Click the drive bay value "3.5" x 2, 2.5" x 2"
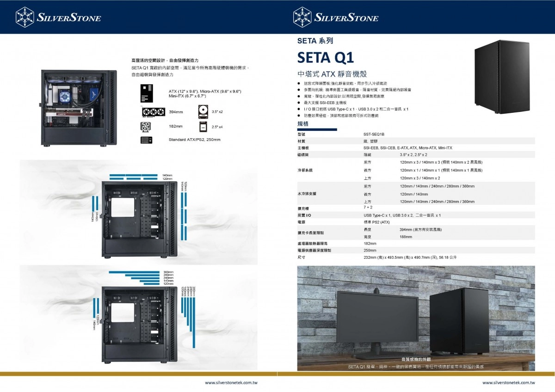 pos(413,154)
